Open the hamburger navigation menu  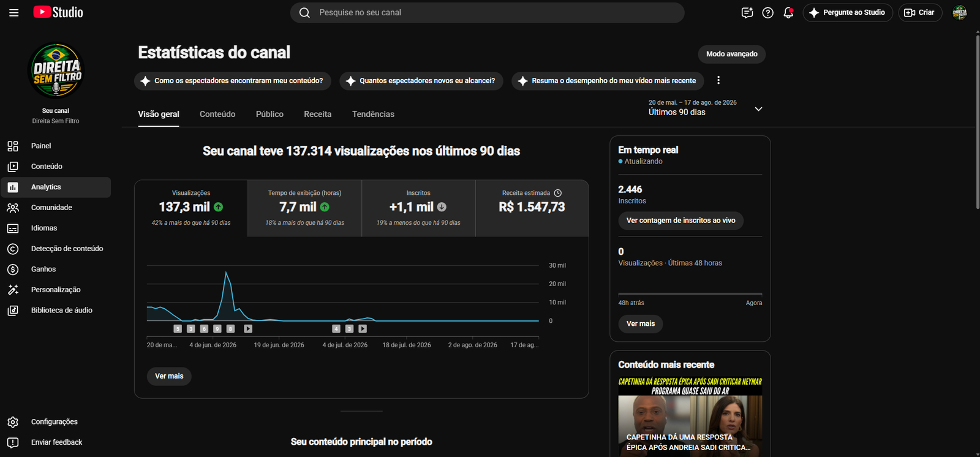[x=13, y=12]
